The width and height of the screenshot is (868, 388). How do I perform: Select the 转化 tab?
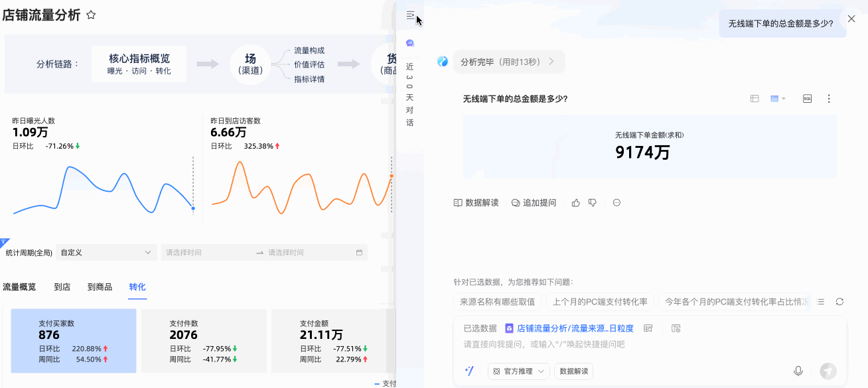pyautogui.click(x=137, y=287)
